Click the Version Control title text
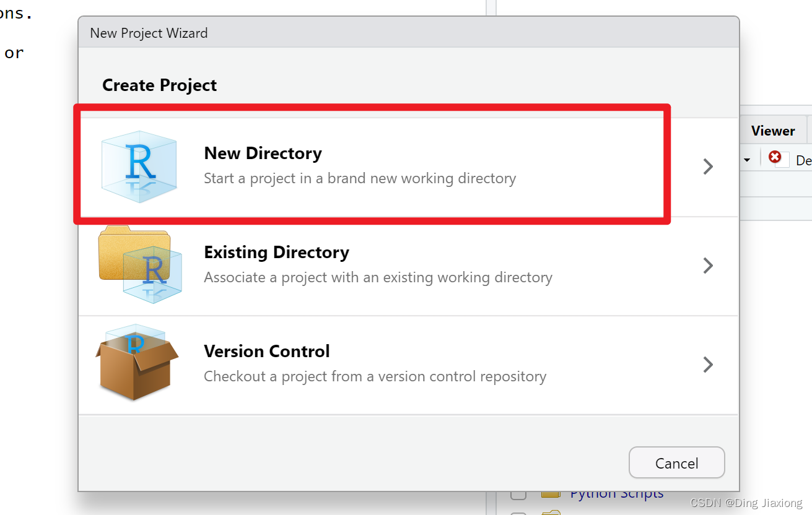The height and width of the screenshot is (515, 812). 266,351
